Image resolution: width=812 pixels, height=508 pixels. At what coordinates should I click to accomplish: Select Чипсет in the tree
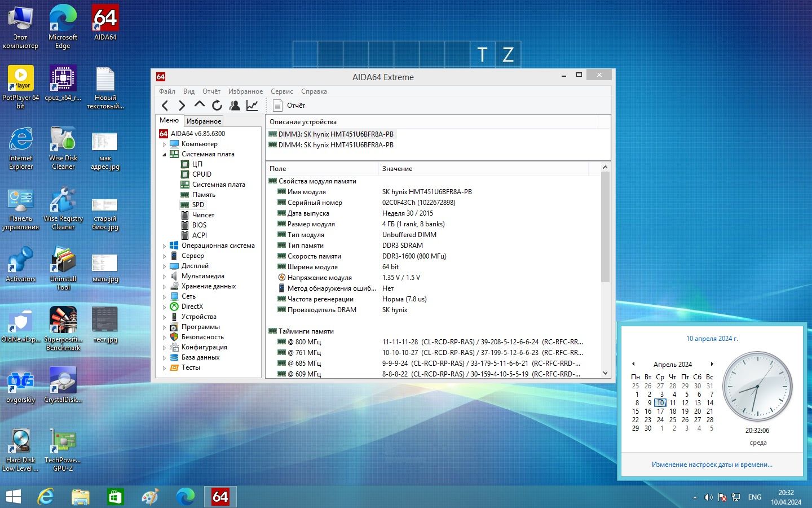click(x=203, y=215)
